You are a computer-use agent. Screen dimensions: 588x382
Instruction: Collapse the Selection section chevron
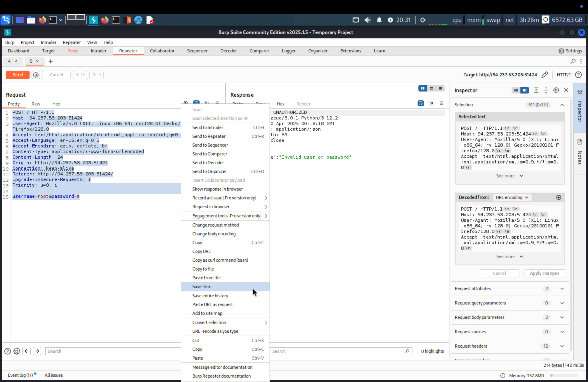click(x=562, y=105)
